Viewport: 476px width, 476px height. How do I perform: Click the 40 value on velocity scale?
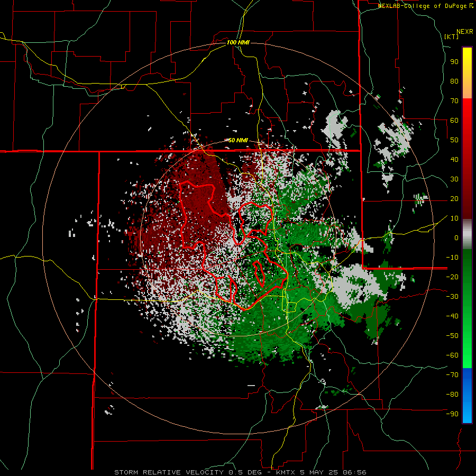454,159
